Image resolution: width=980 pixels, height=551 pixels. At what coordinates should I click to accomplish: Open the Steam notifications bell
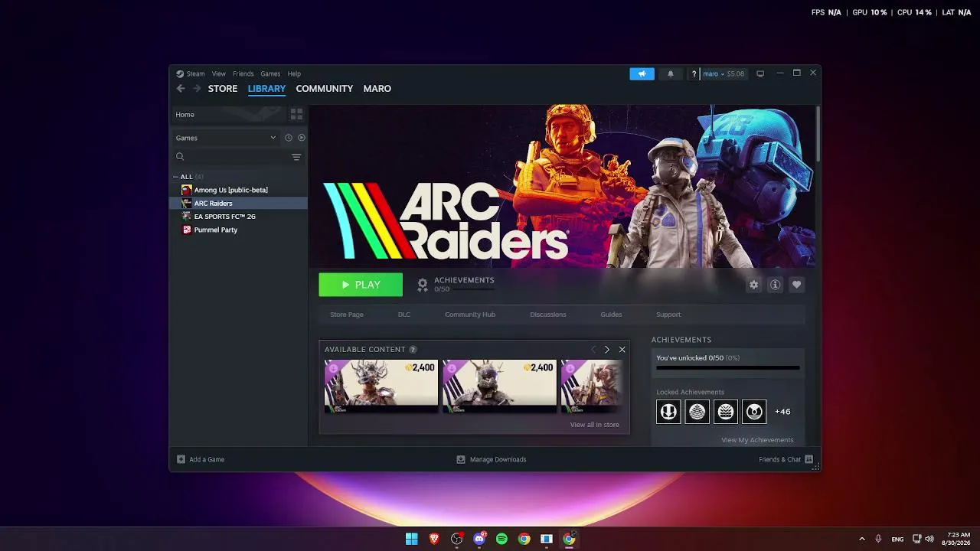(671, 73)
